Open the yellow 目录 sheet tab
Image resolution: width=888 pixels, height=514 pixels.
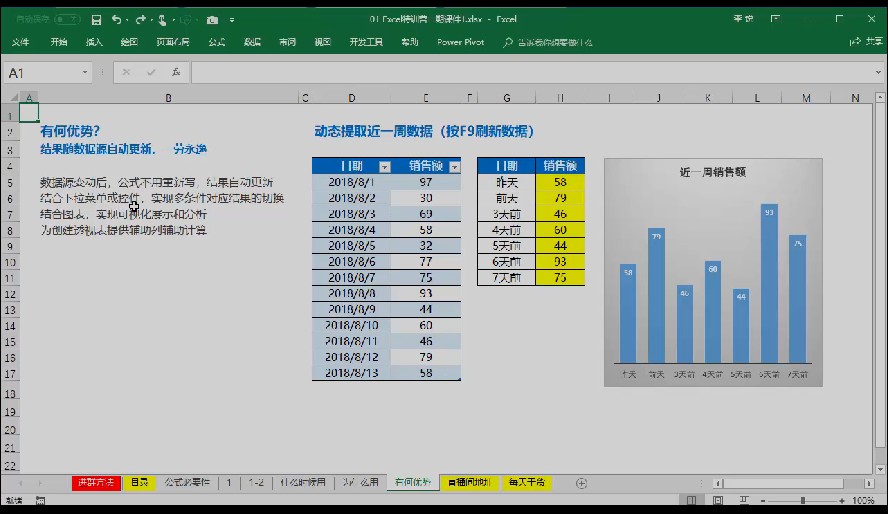(x=139, y=482)
